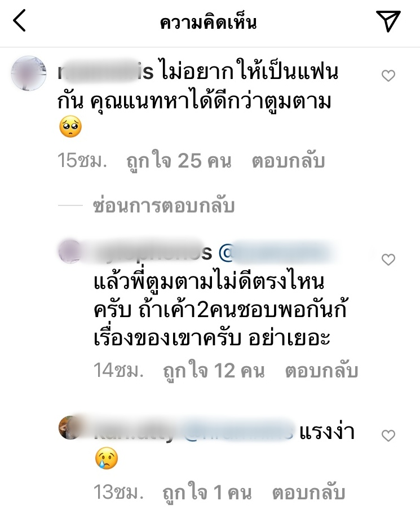The image size is (420, 527).
Task: Open the first commenter's profile picture
Action: point(29,73)
